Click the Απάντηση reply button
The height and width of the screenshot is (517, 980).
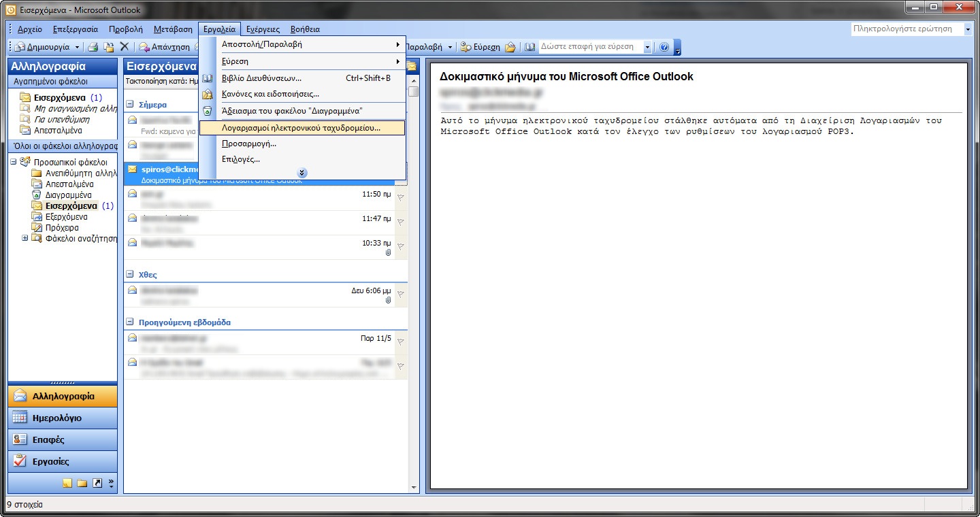tap(164, 47)
